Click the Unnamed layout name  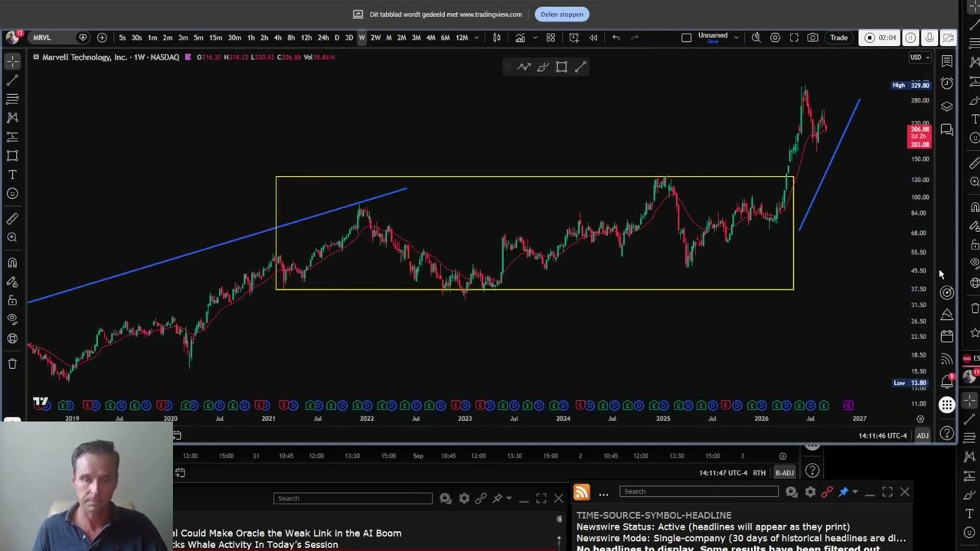pyautogui.click(x=713, y=36)
